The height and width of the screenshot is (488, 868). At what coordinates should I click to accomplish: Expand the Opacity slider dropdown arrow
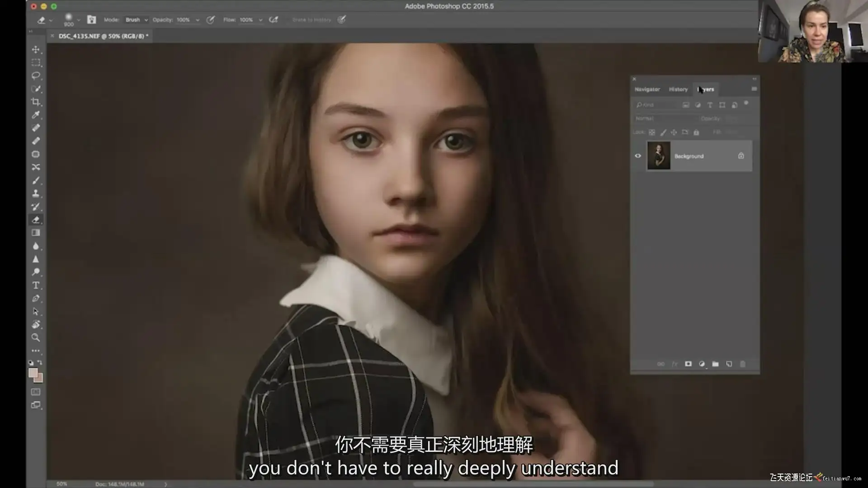[x=198, y=20]
